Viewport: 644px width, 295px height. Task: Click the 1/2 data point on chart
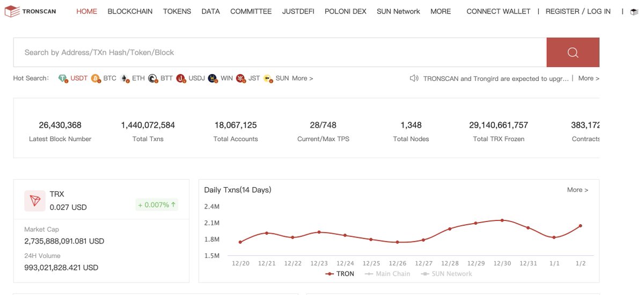point(581,226)
